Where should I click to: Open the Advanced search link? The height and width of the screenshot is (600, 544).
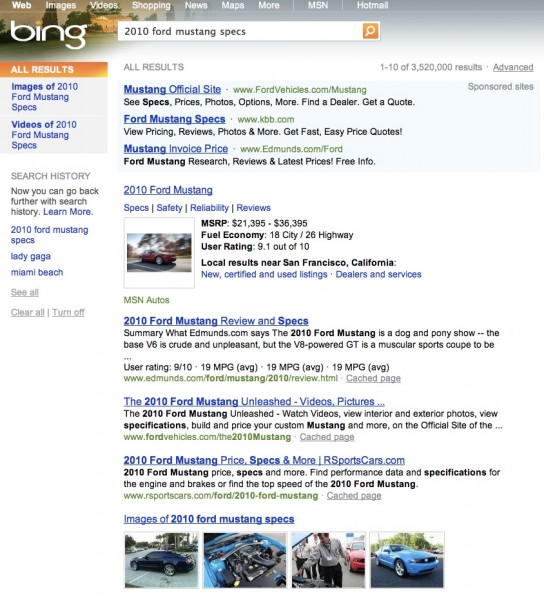tap(513, 67)
